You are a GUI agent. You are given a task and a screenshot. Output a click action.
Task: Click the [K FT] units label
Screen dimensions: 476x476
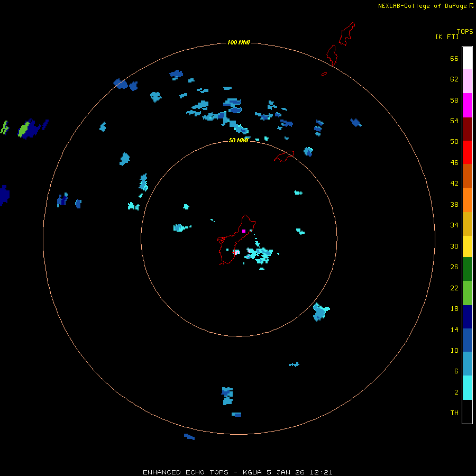pyautogui.click(x=447, y=36)
